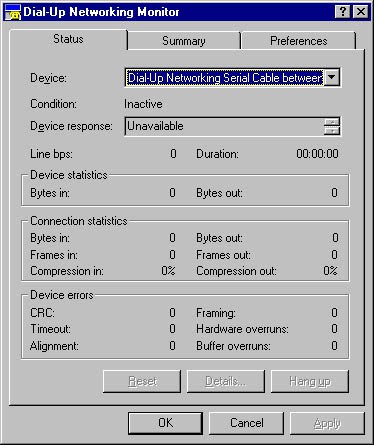Switch to the Status tab
Viewport: 374px width, 445px height.
click(x=68, y=39)
